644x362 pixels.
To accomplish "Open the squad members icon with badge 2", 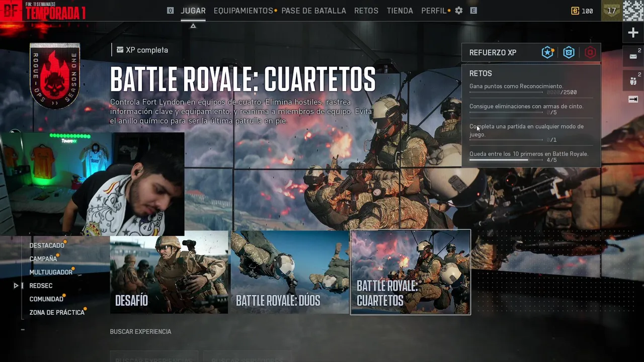I will tap(633, 80).
